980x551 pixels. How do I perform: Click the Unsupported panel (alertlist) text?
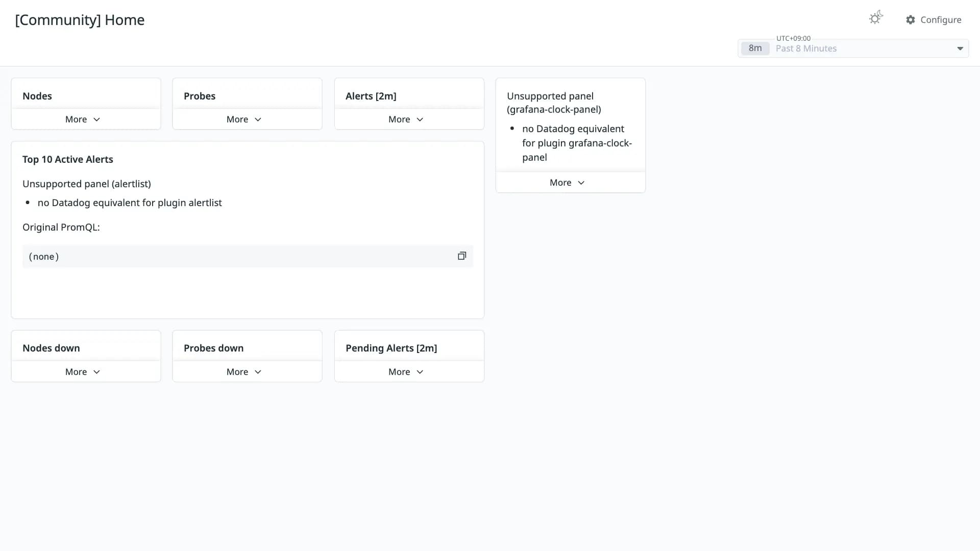[x=87, y=184]
